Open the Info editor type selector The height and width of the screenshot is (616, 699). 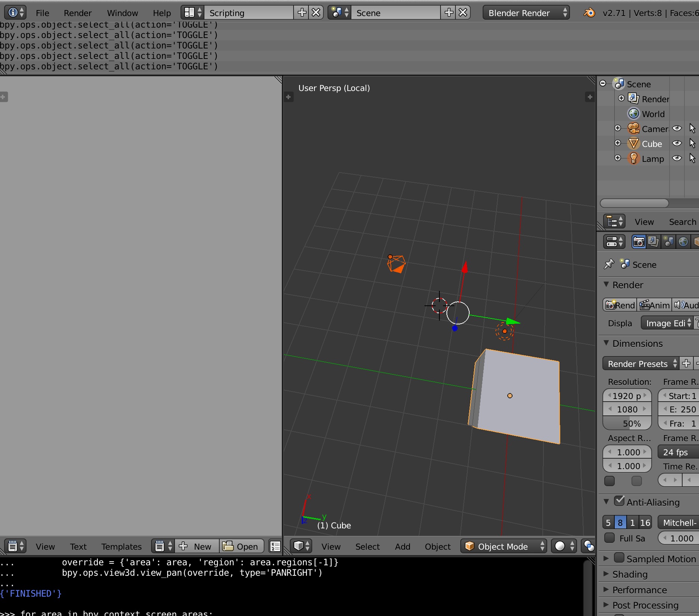[15, 13]
